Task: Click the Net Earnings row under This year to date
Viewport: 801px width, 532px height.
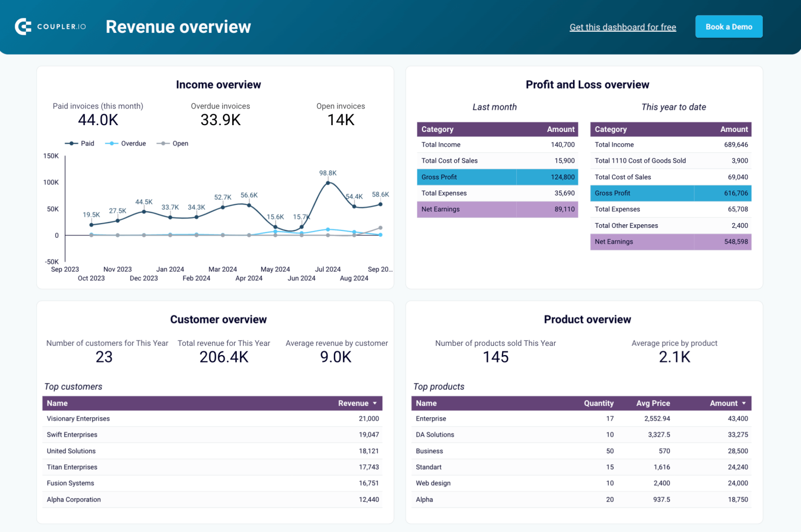Action: pyautogui.click(x=671, y=241)
